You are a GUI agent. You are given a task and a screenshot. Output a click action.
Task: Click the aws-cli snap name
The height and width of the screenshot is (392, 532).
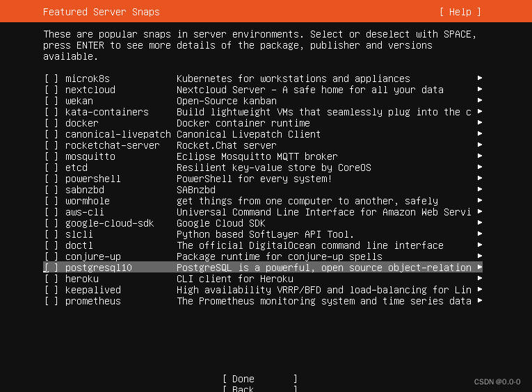[84, 212]
